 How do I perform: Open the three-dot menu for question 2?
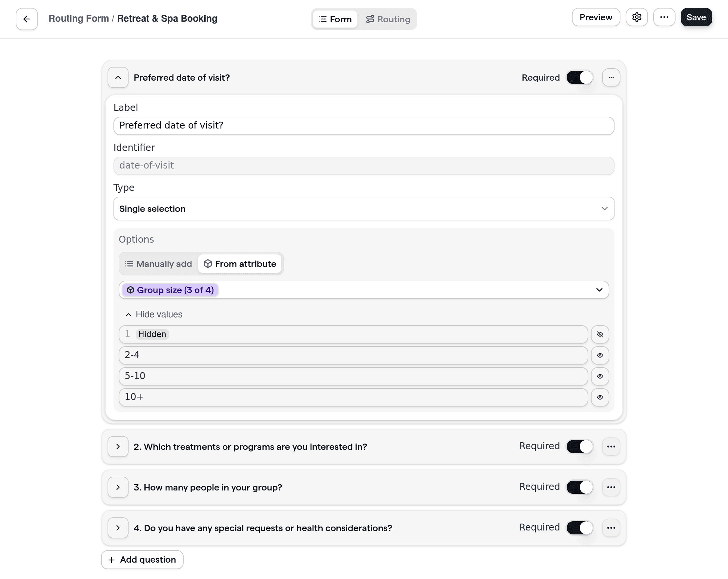pos(611,446)
